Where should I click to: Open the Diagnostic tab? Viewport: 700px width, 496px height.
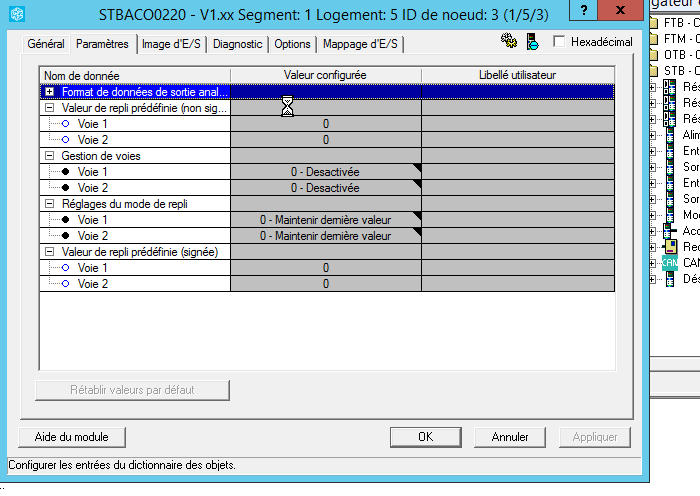click(238, 44)
